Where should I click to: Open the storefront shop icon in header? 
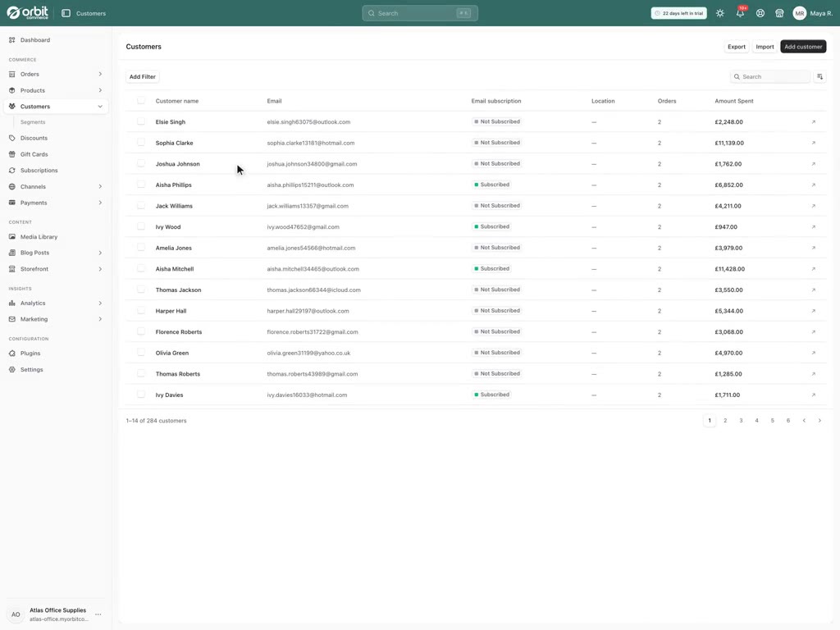pos(779,13)
